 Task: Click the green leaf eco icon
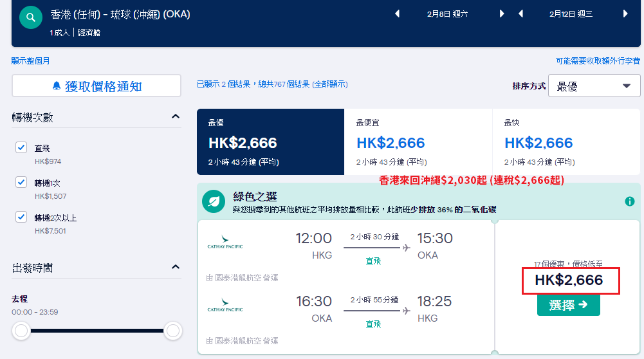[x=214, y=201]
